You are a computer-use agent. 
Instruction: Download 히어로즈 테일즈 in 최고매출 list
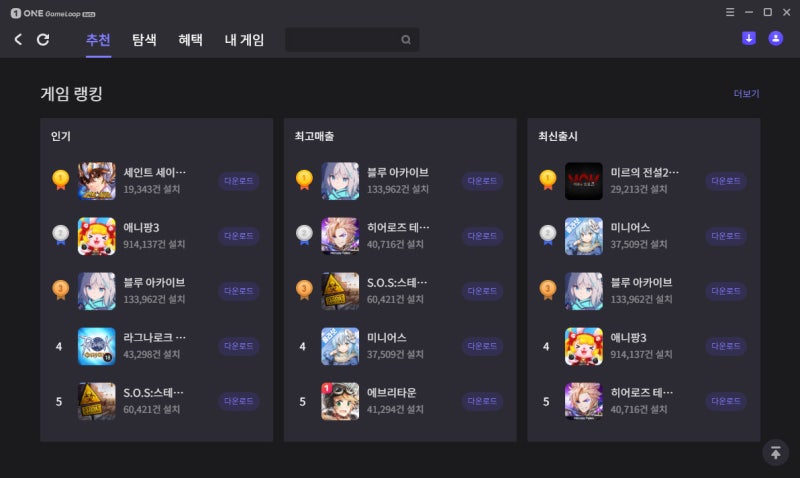point(482,236)
